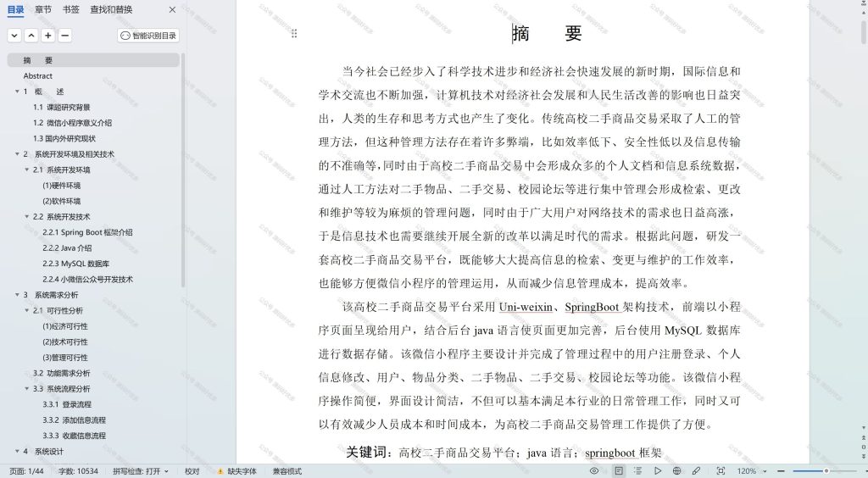Screen dimensions: 868x478
Task: Switch to page layout view icon
Action: pyautogui.click(x=618, y=471)
